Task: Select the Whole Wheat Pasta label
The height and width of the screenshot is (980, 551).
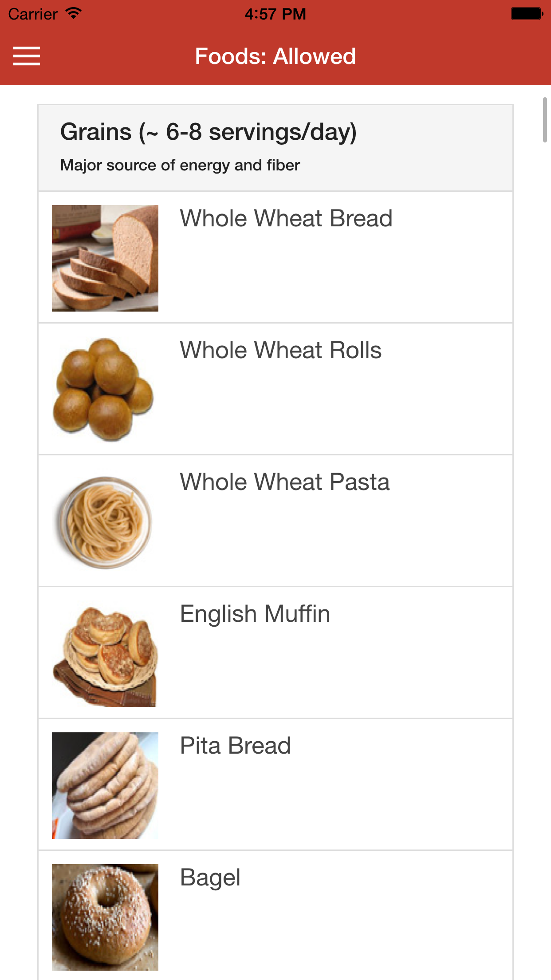Action: (x=285, y=482)
